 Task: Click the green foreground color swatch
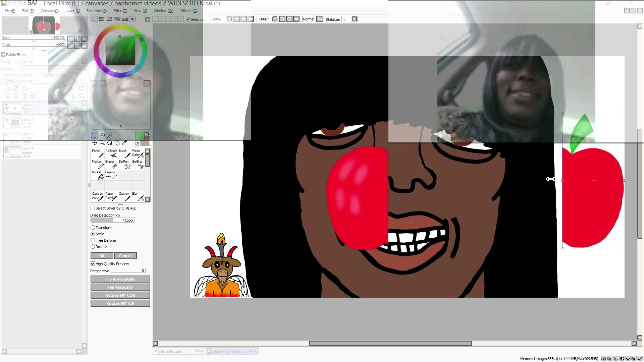point(140,135)
